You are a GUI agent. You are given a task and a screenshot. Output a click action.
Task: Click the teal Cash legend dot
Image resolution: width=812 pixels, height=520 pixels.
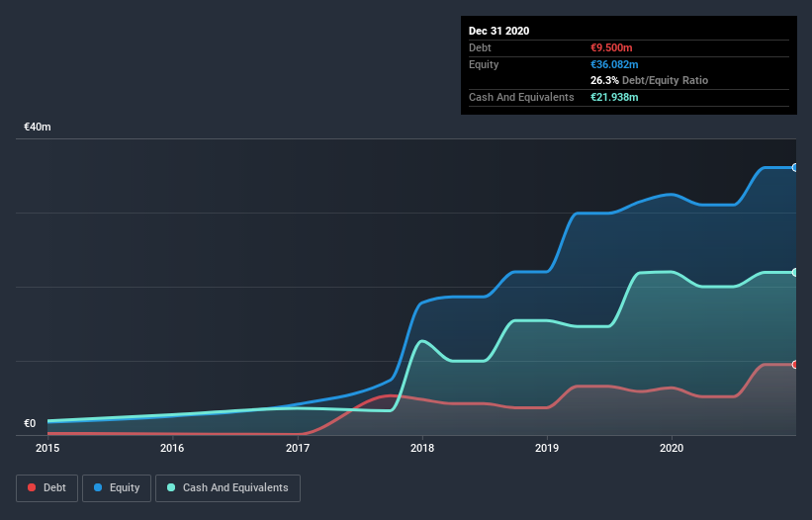pyautogui.click(x=171, y=487)
